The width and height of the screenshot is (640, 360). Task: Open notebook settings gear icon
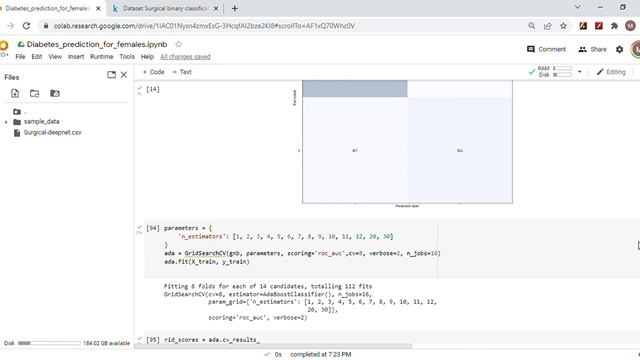pos(620,49)
